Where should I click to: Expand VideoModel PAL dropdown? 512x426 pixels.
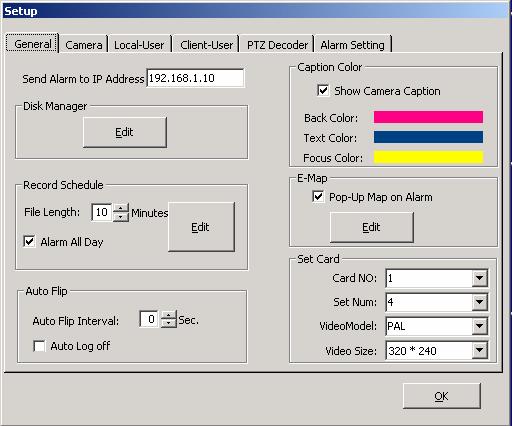pyautogui.click(x=479, y=326)
